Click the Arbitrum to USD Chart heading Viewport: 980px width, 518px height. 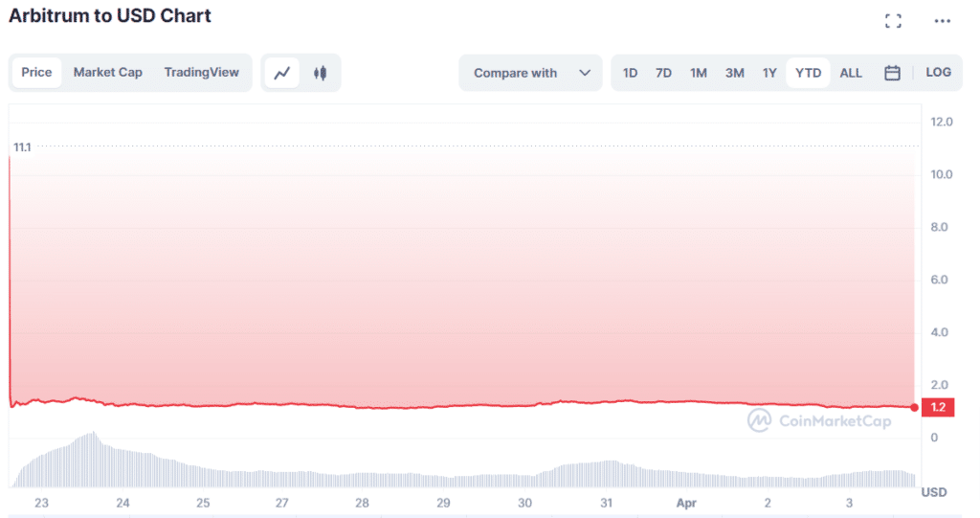coord(110,15)
